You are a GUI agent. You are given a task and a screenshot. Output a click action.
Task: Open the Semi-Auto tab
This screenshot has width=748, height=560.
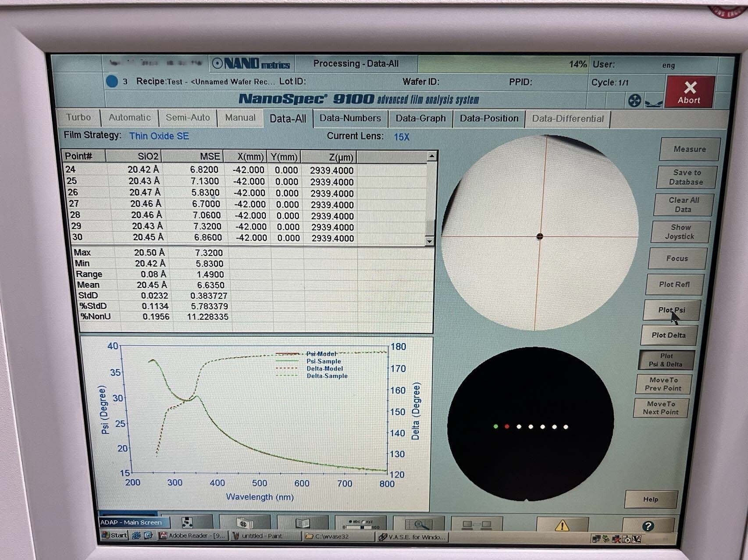point(188,117)
